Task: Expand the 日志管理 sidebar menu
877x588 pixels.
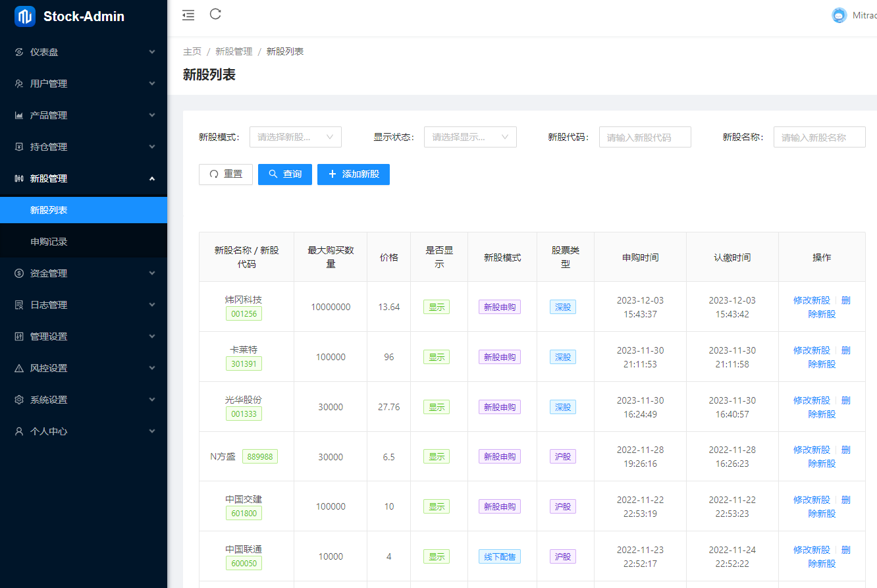Action: click(84, 305)
